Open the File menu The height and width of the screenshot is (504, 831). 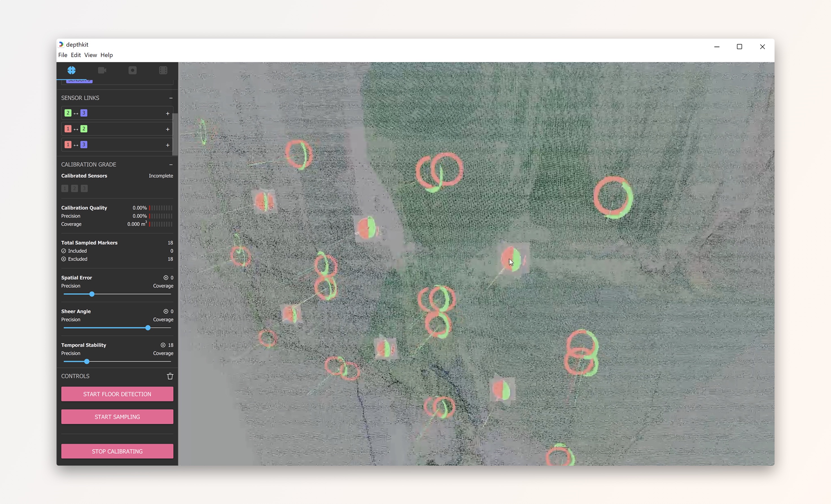(x=62, y=55)
